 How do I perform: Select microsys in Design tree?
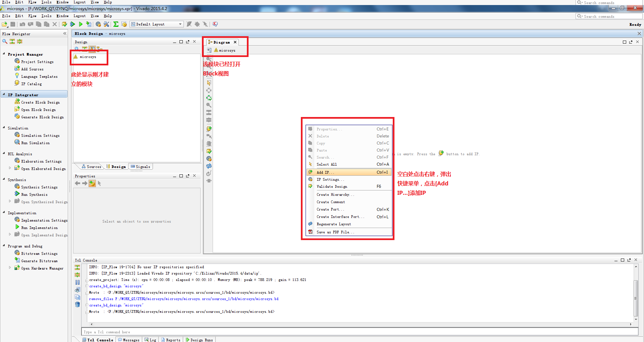click(85, 57)
